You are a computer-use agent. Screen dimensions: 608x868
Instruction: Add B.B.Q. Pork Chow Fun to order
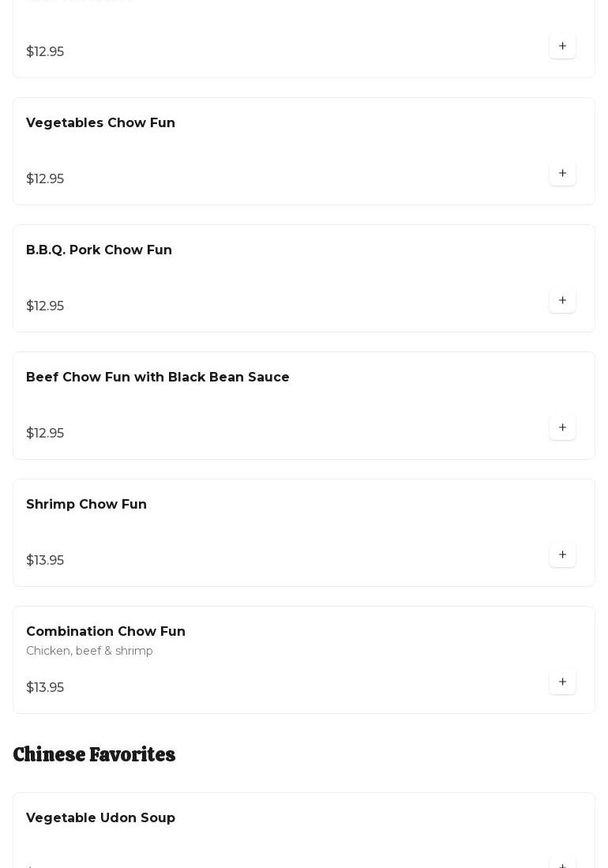[562, 301]
